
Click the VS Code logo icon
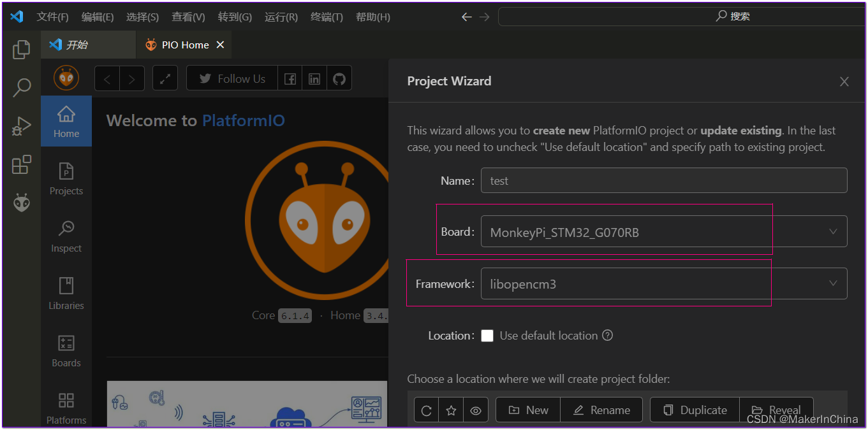point(17,17)
